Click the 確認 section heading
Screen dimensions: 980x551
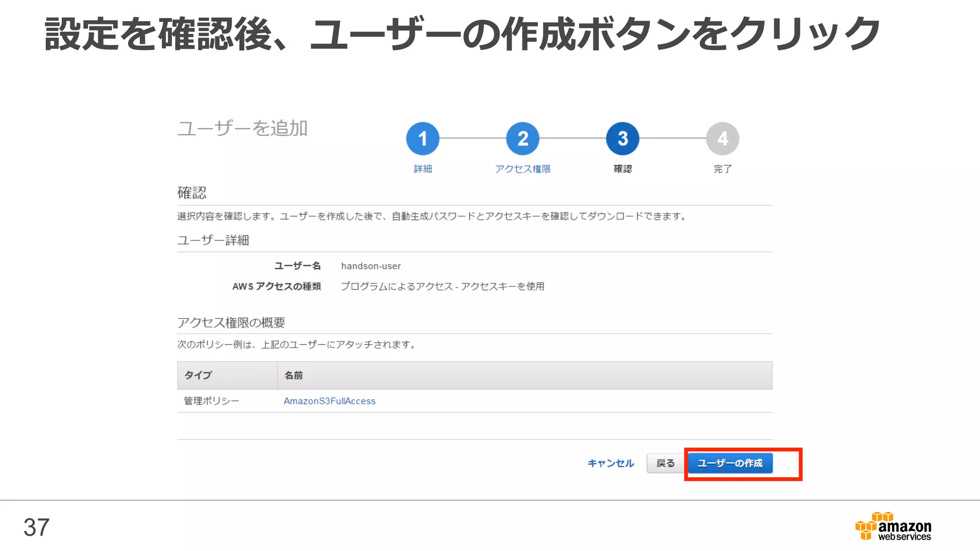click(x=192, y=193)
